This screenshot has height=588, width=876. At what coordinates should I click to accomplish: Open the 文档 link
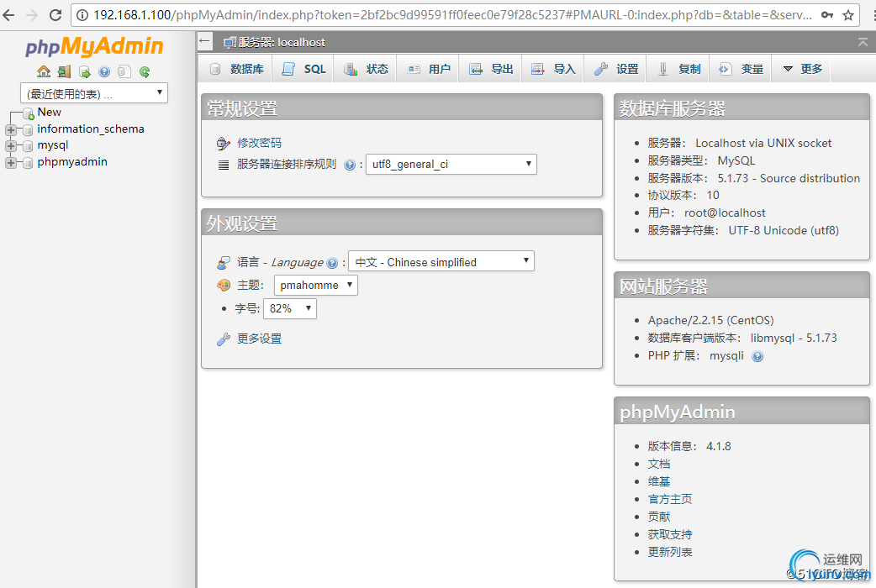tap(659, 464)
